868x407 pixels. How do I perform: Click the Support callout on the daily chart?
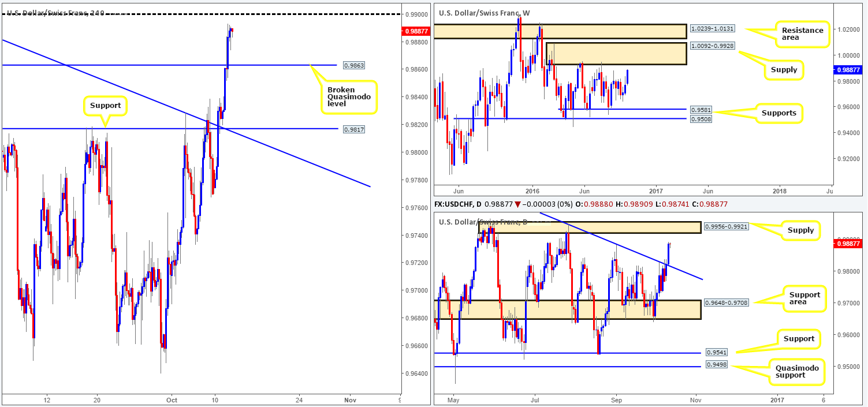tap(799, 339)
